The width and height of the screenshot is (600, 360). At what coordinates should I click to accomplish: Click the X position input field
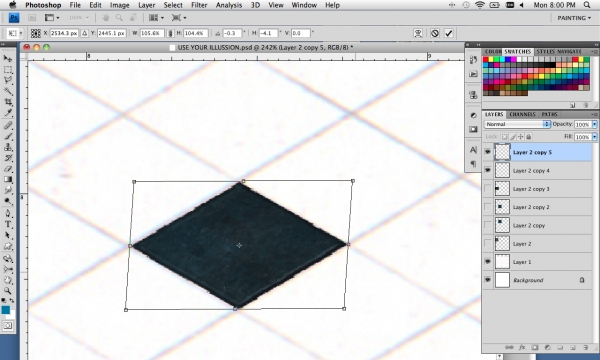tap(64, 33)
